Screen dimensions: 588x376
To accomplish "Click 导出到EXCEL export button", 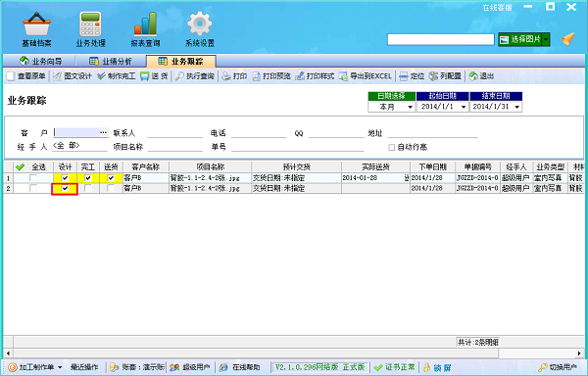I will coord(366,76).
